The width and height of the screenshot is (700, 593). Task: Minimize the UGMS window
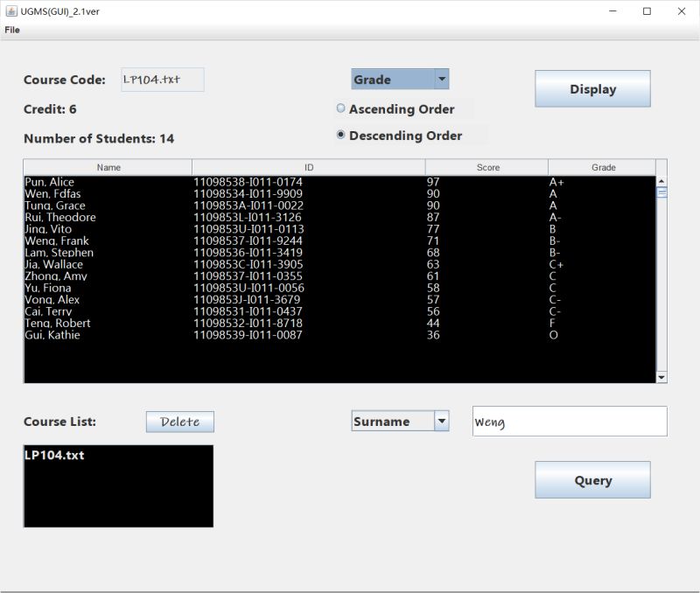point(612,11)
